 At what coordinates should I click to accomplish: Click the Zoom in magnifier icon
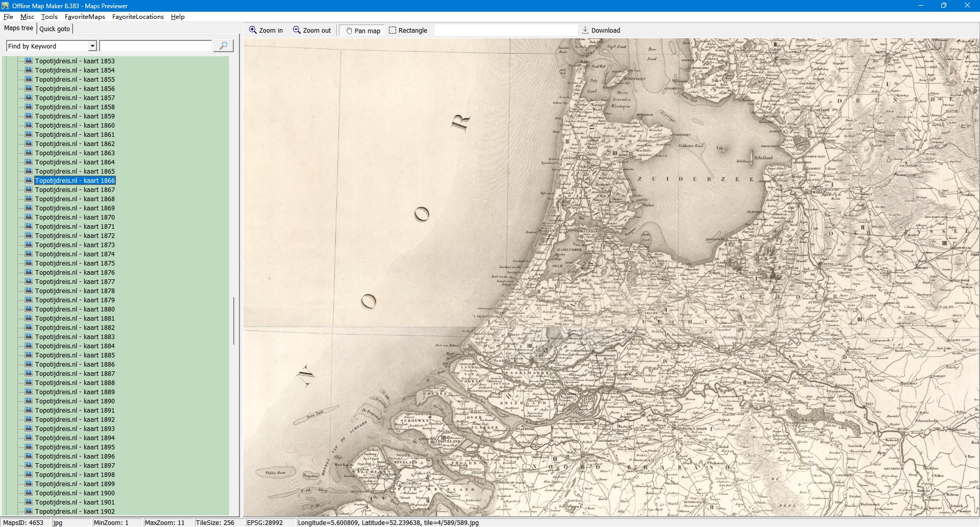pyautogui.click(x=253, y=30)
